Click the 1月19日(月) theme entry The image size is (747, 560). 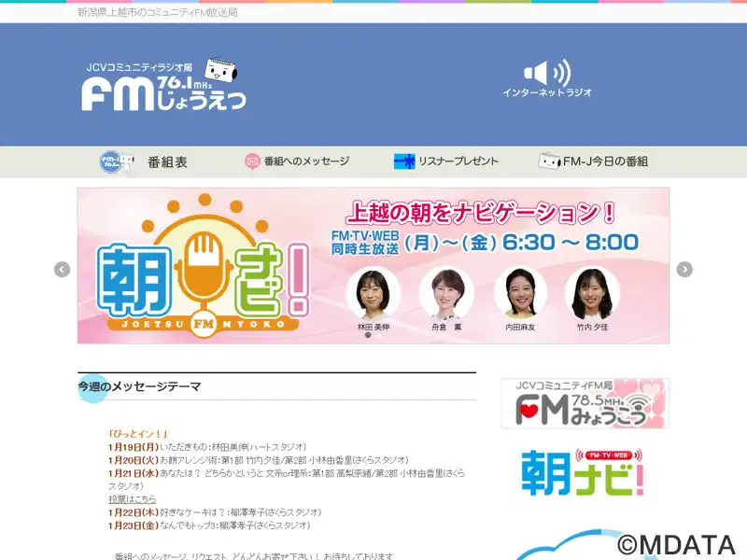pos(207,447)
